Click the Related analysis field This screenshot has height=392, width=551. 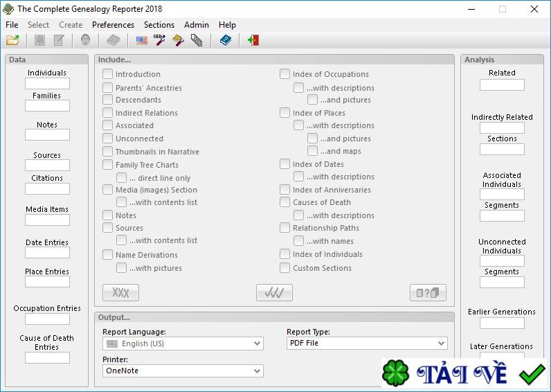coord(502,84)
